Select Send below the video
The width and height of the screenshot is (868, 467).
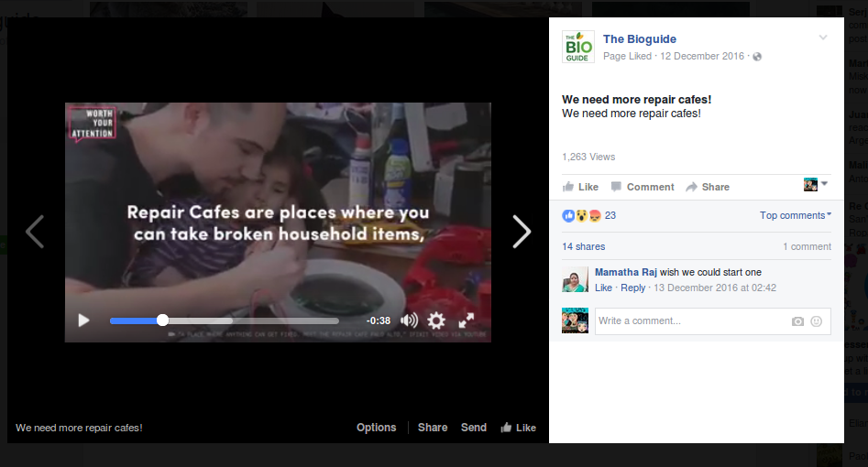[473, 428]
